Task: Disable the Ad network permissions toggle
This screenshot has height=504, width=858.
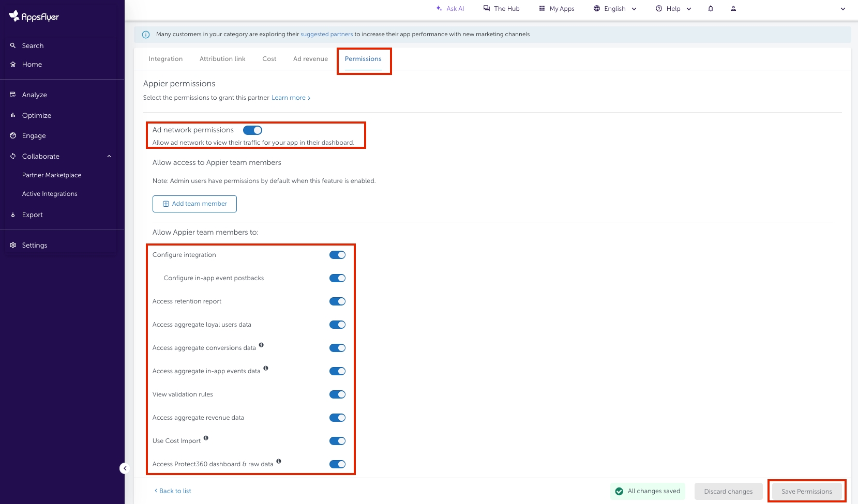Action: point(252,130)
